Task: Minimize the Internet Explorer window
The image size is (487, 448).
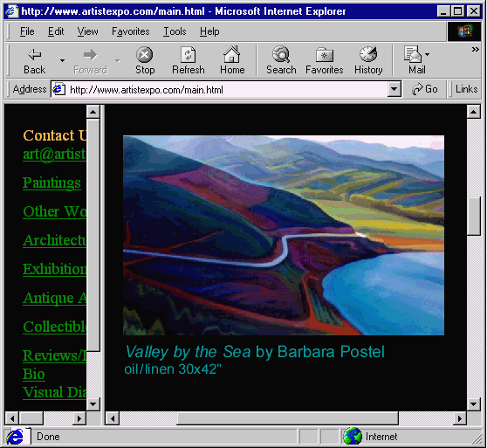Action: click(443, 11)
